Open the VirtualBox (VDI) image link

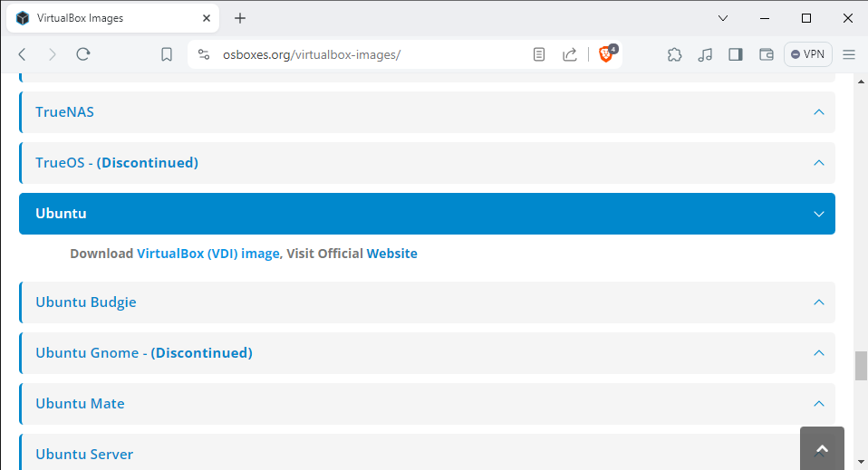(208, 254)
